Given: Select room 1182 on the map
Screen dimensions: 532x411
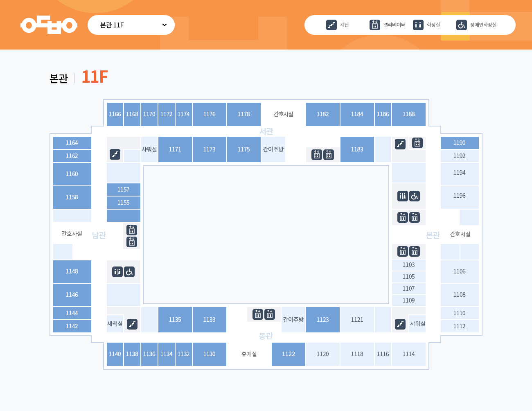Looking at the screenshot, I should coord(323,114).
